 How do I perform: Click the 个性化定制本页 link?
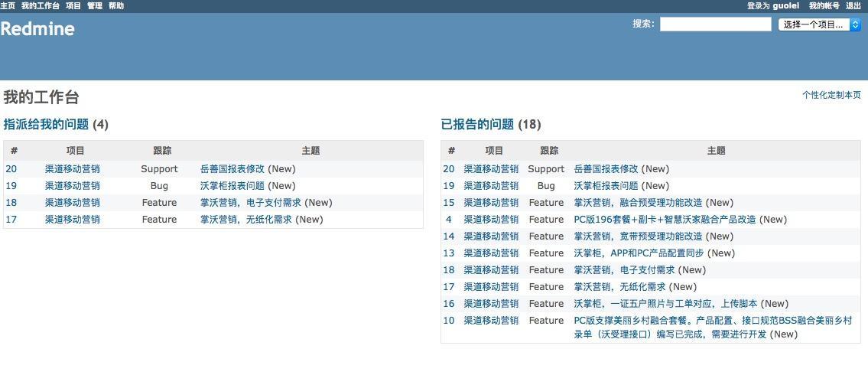coord(831,95)
